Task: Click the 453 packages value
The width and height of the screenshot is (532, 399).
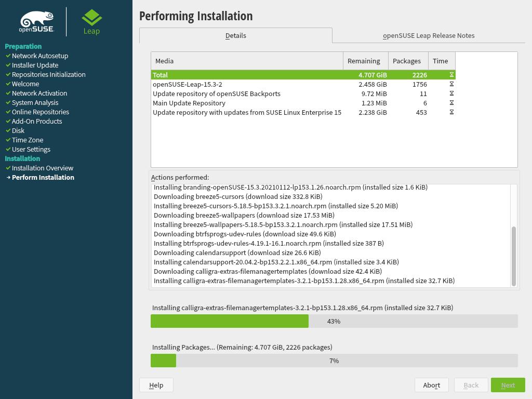Action: tap(421, 112)
